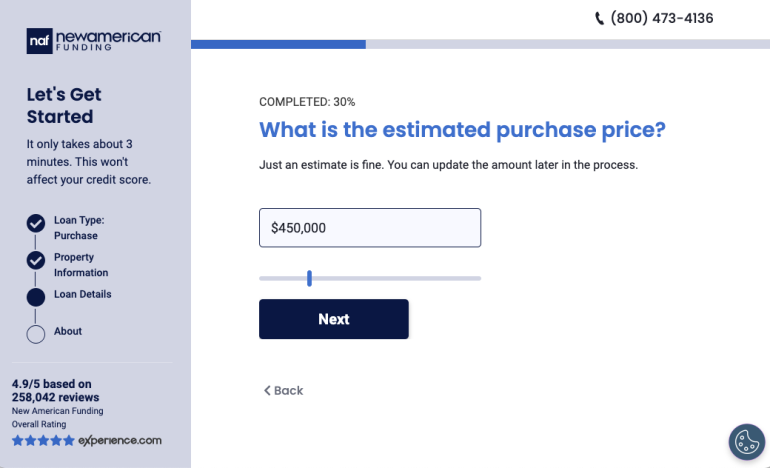Viewport: 770px width, 468px height.
Task: Click the About empty step circle
Action: (x=36, y=334)
